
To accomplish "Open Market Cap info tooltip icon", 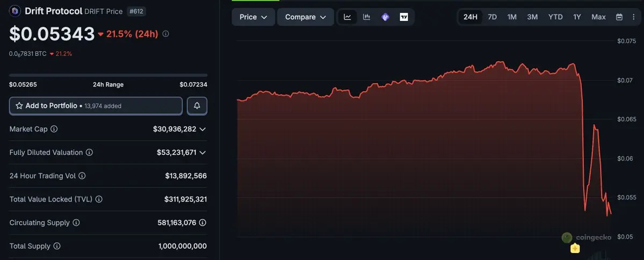I will 54,129.
